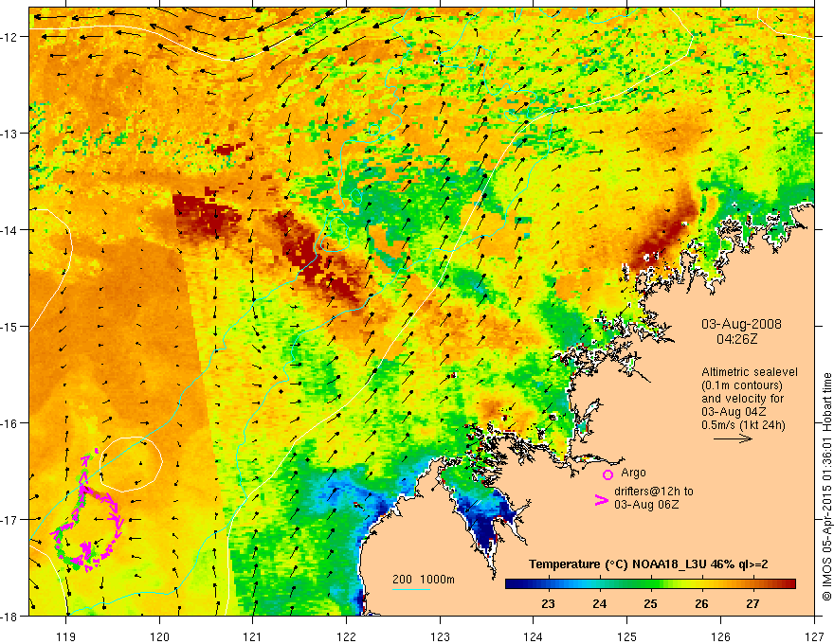834x644 pixels.
Task: Click the '0.5m/s (1kt 24h)' label
Action: tap(743, 425)
